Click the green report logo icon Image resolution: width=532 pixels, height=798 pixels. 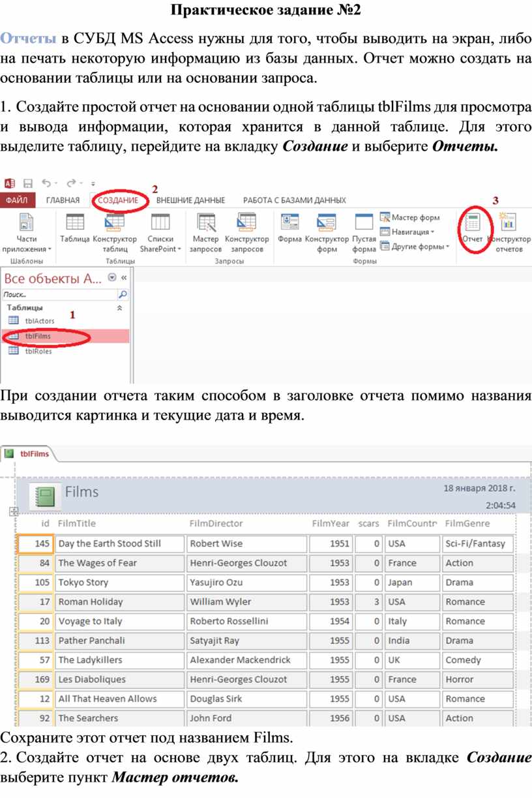point(45,497)
